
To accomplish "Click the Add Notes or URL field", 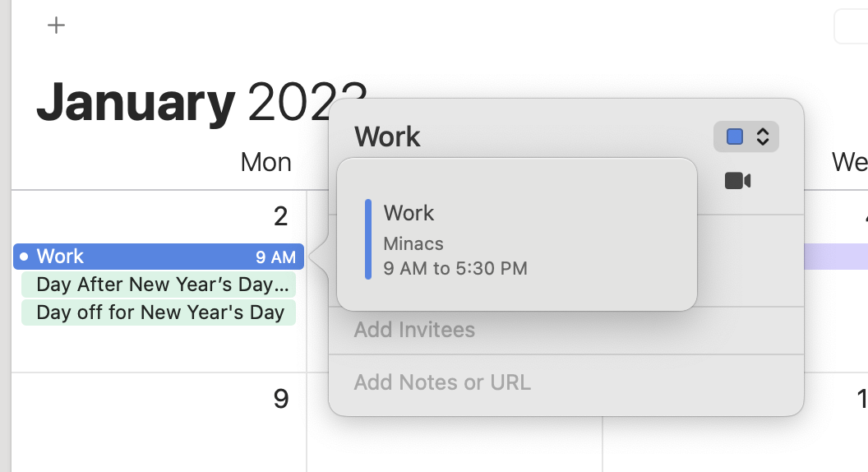I will 442,382.
